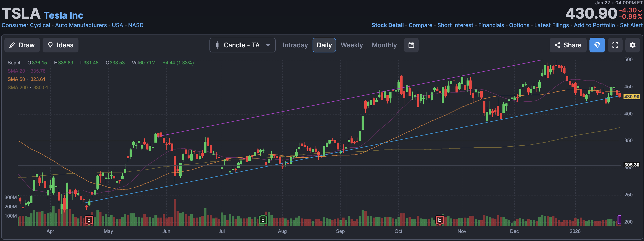Open the Consumer Cyclical sector link

pyautogui.click(x=26, y=25)
